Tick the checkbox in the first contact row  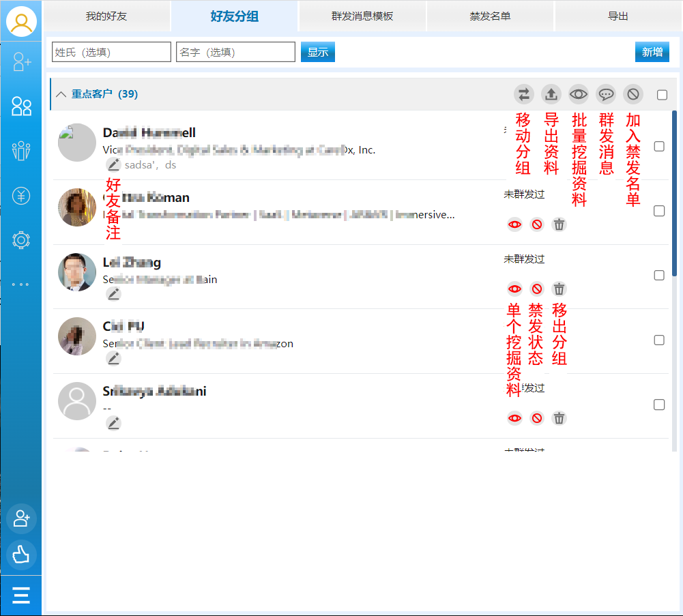[659, 146]
